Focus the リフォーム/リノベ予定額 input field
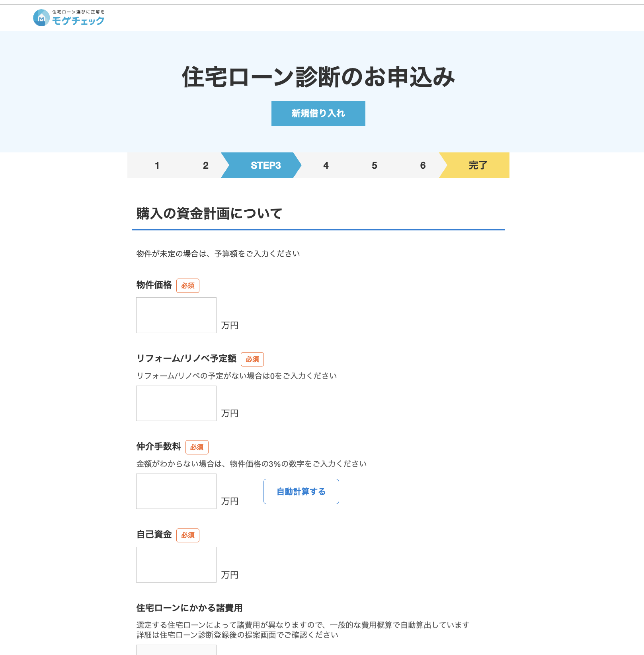The height and width of the screenshot is (655, 644). (176, 404)
